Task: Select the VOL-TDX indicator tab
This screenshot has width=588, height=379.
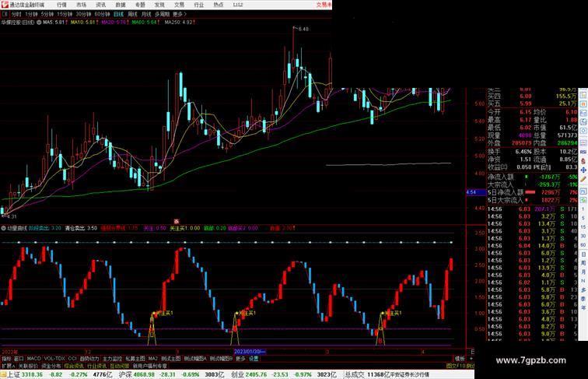Action: click(54, 358)
